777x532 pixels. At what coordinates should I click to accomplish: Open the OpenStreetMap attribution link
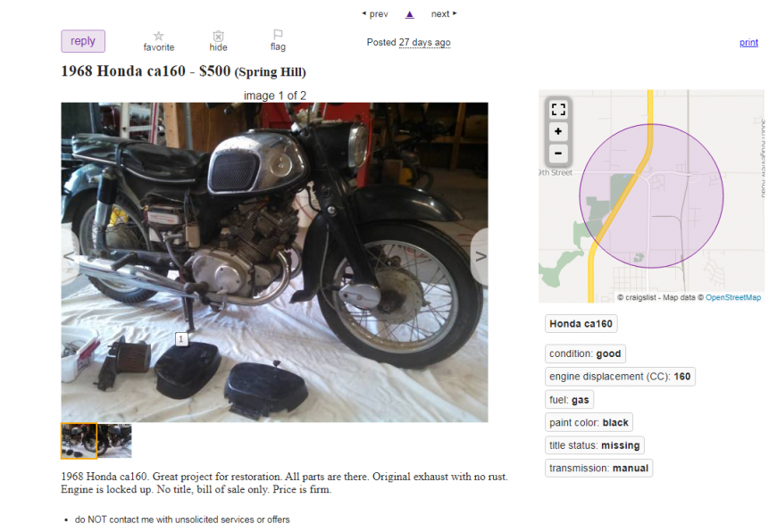point(733,297)
